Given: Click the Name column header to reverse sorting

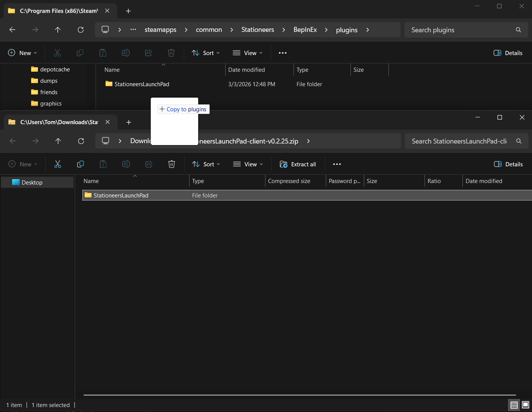Looking at the screenshot, I should [91, 181].
